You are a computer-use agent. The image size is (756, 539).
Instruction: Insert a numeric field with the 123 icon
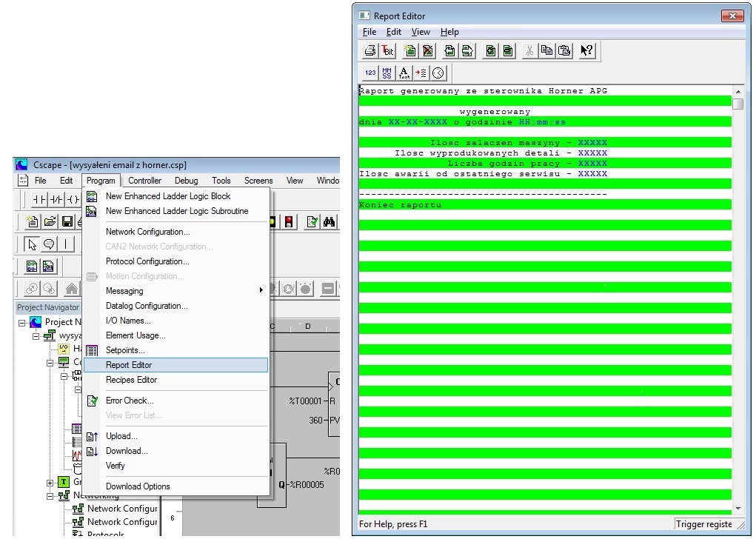pyautogui.click(x=369, y=73)
